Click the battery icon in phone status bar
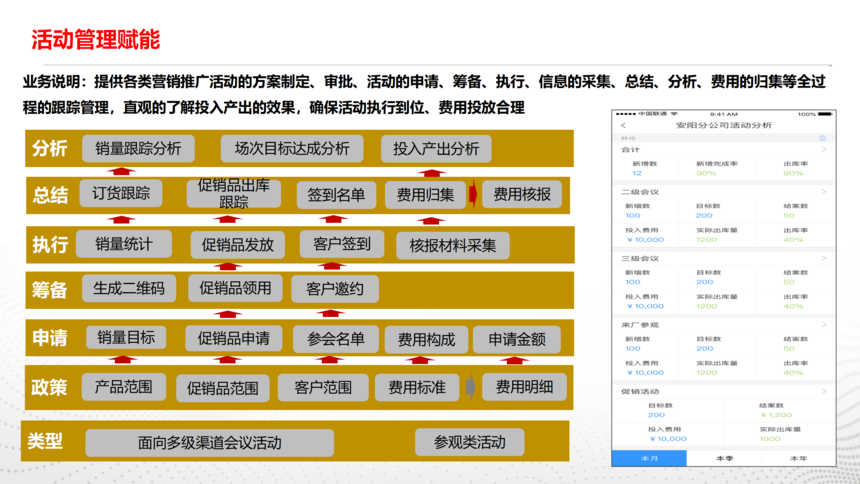This screenshot has width=860, height=484. (822, 114)
